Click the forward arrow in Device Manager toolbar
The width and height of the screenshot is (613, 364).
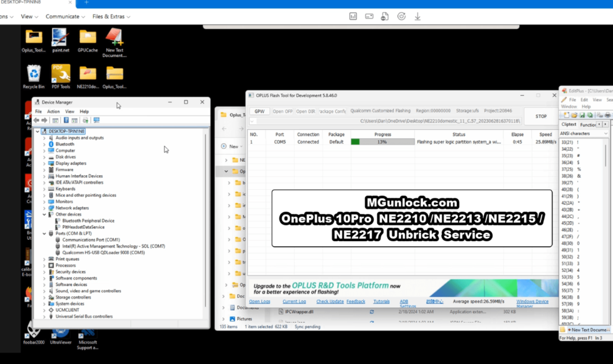click(44, 120)
